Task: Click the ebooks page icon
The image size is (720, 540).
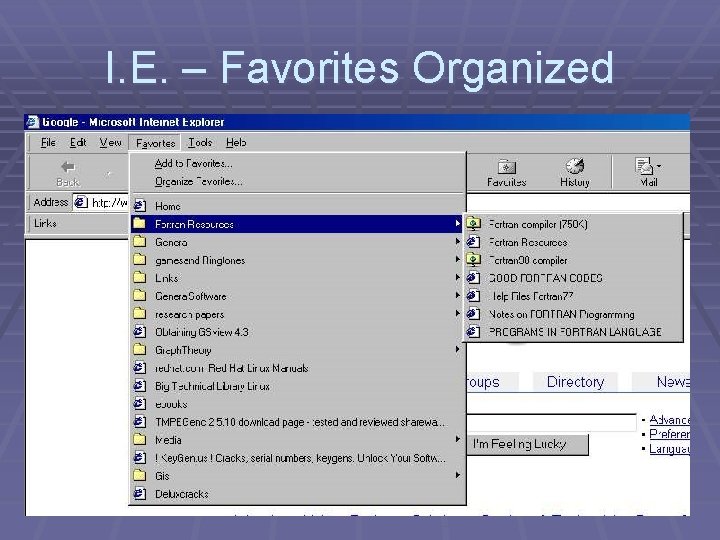Action: pyautogui.click(x=140, y=404)
